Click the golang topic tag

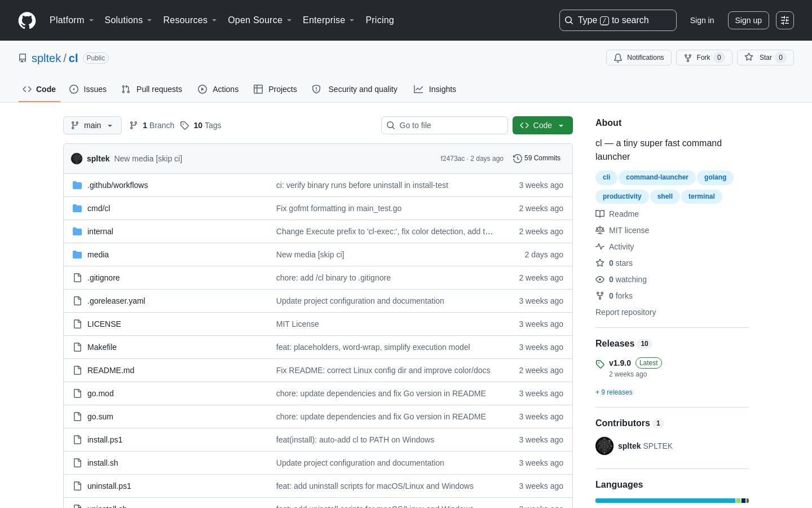pos(715,177)
